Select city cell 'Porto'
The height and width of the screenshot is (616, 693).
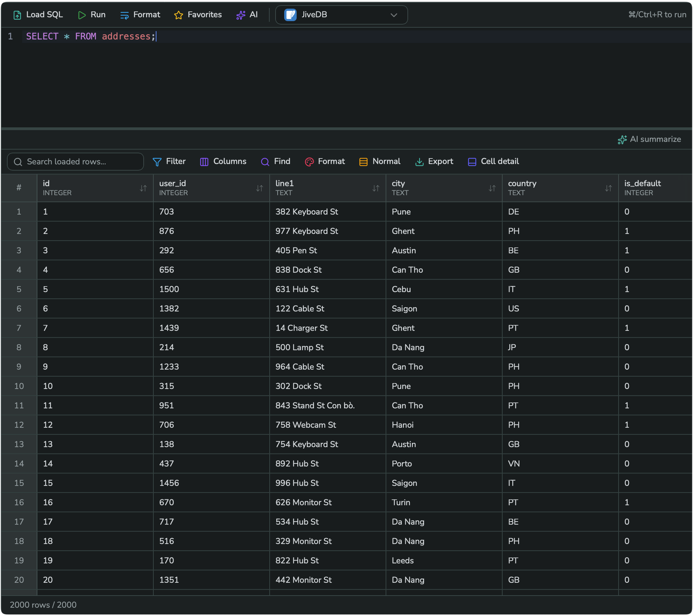[444, 464]
